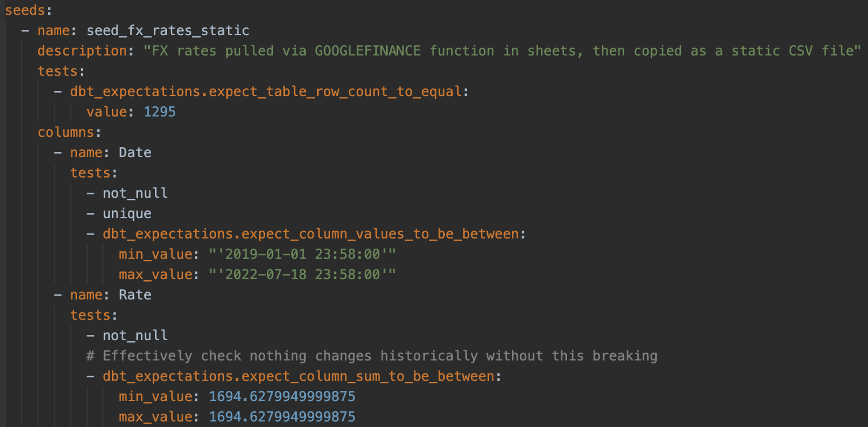Image resolution: width=868 pixels, height=427 pixels.
Task: Click the word GOOGLEFINANCE in the description
Action: (x=368, y=51)
